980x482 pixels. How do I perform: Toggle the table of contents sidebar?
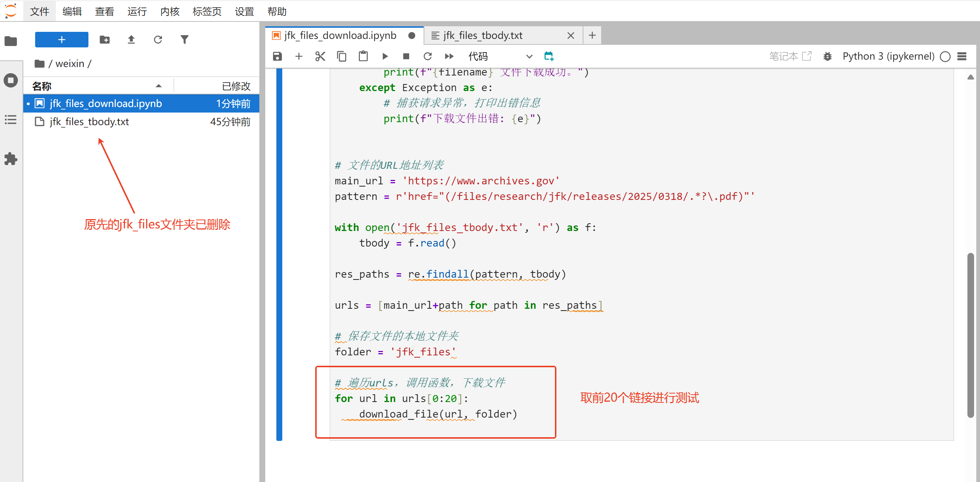coord(11,120)
